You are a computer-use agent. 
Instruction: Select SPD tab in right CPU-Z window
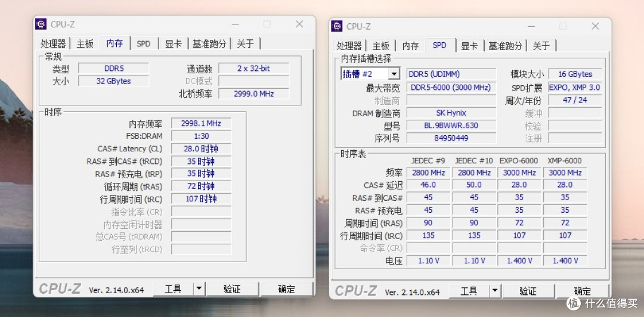coord(439,45)
